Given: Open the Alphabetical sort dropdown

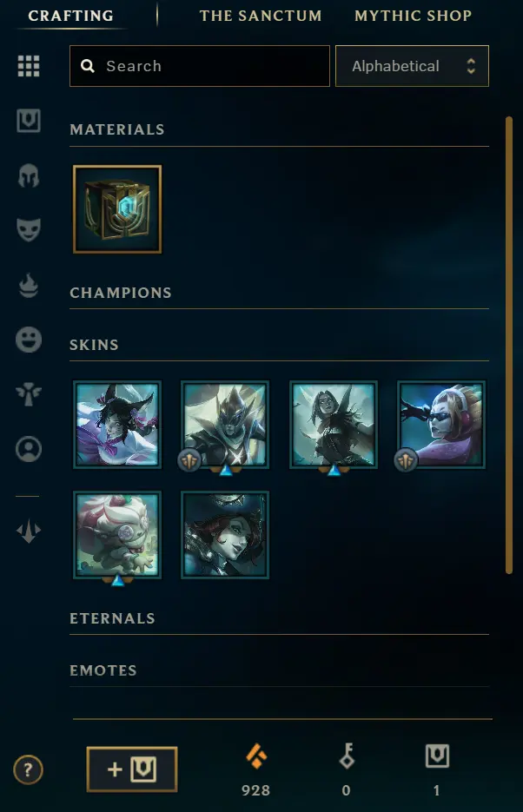Looking at the screenshot, I should 412,66.
